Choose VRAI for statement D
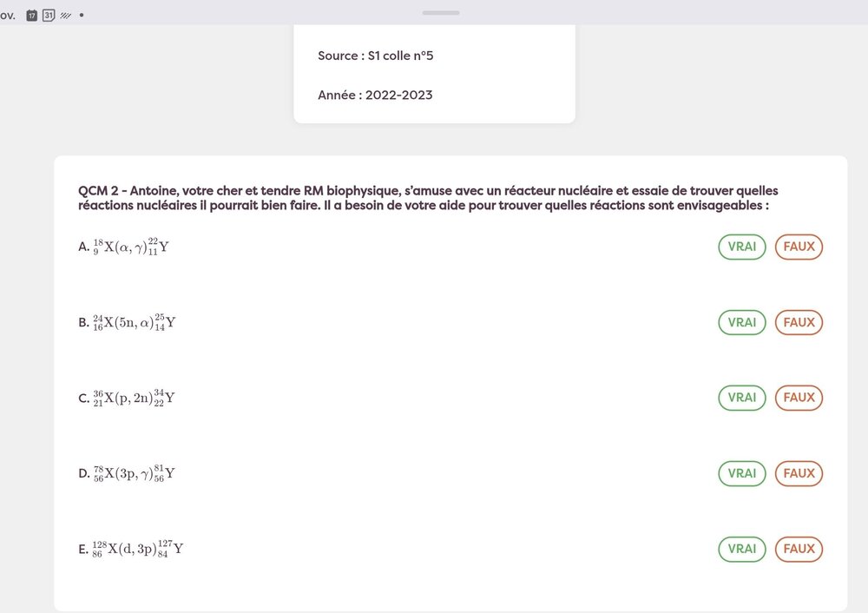 741,473
